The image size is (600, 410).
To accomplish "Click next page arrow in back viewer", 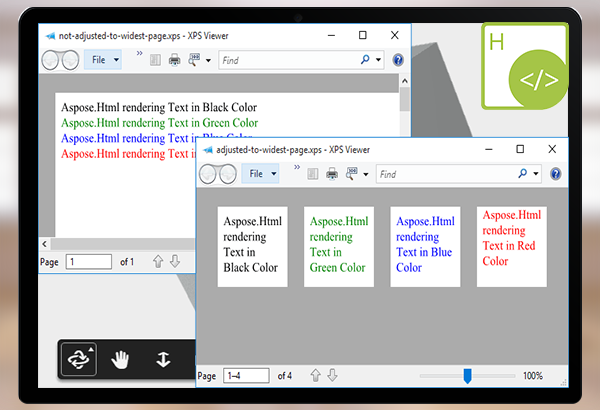I will pyautogui.click(x=175, y=261).
